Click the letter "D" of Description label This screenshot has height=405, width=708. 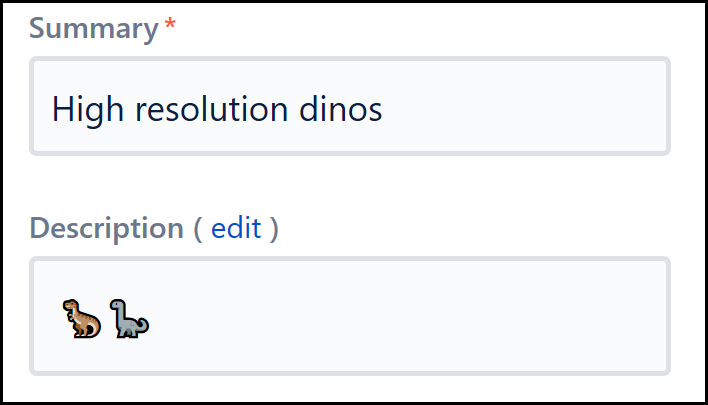click(x=40, y=228)
